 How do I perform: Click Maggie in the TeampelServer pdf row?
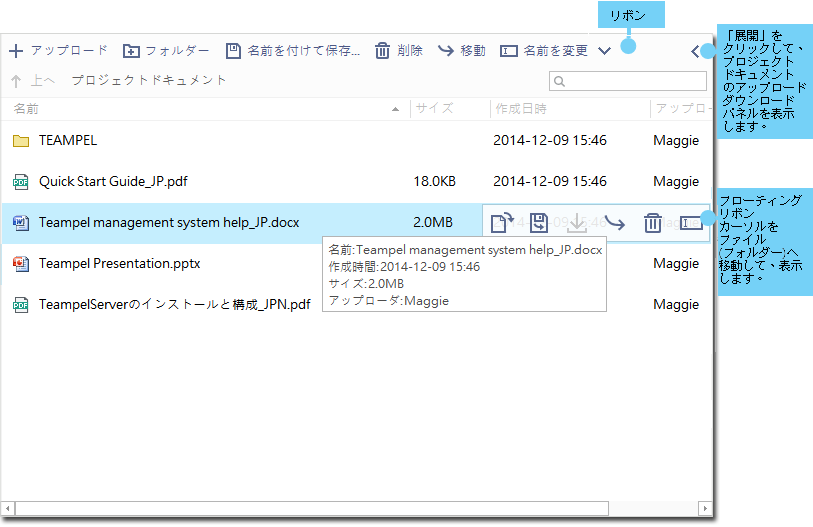(676, 304)
